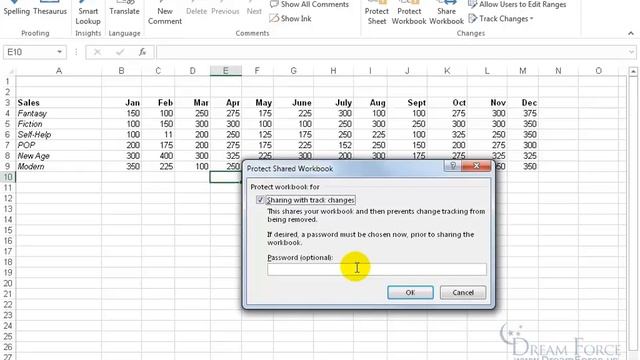The image size is (640, 360).
Task: Collapse the ribbon with chevron
Action: click(631, 33)
